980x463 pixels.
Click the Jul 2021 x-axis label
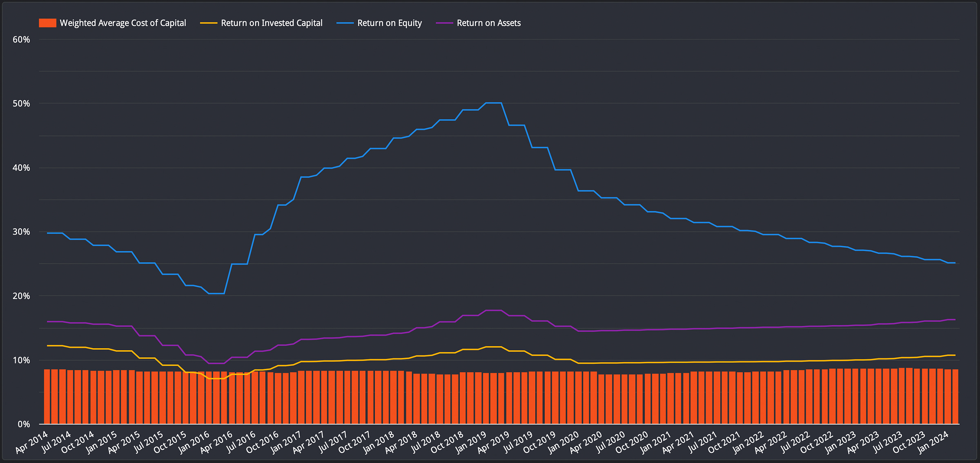click(x=702, y=442)
